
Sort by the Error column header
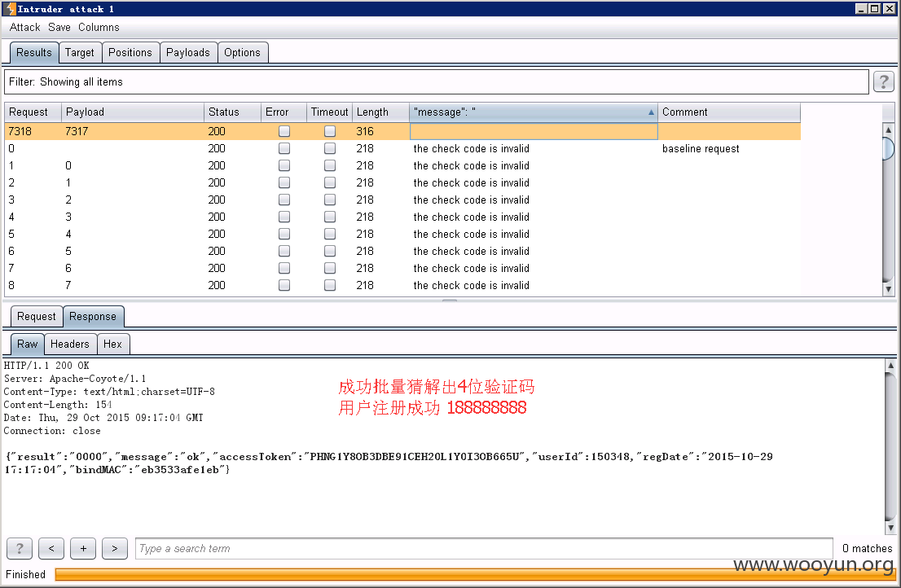click(x=283, y=112)
